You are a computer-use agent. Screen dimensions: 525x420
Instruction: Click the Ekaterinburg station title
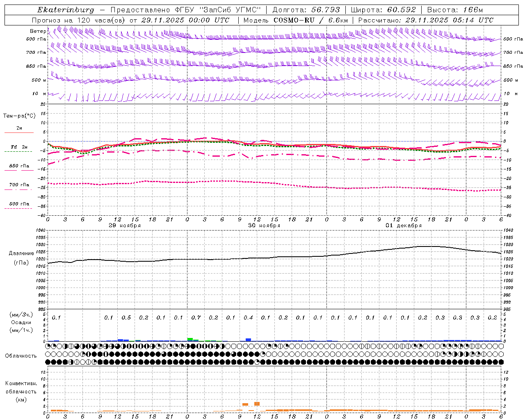pyautogui.click(x=66, y=10)
